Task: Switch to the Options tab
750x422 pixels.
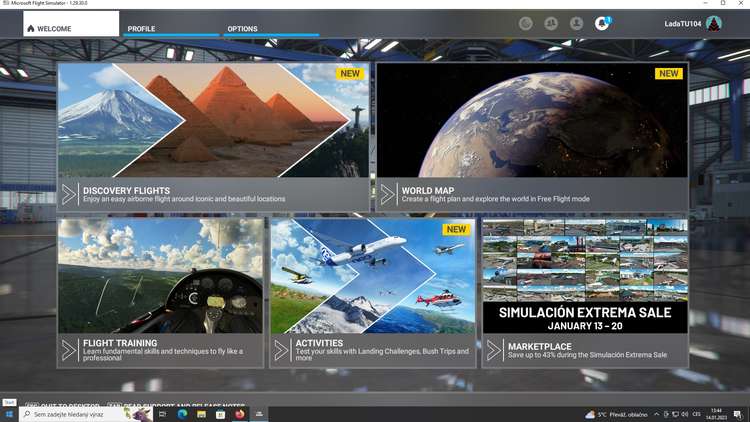Action: 242,29
